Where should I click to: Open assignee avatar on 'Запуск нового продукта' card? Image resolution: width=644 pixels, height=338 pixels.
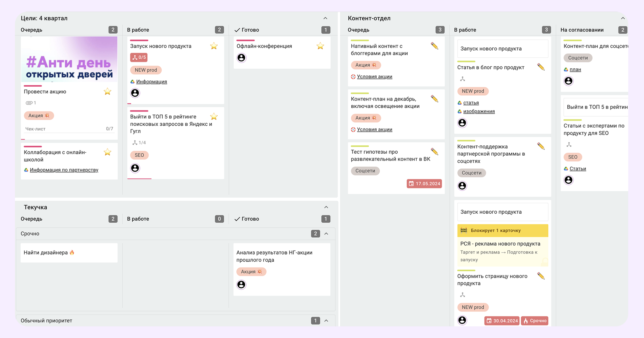[135, 93]
